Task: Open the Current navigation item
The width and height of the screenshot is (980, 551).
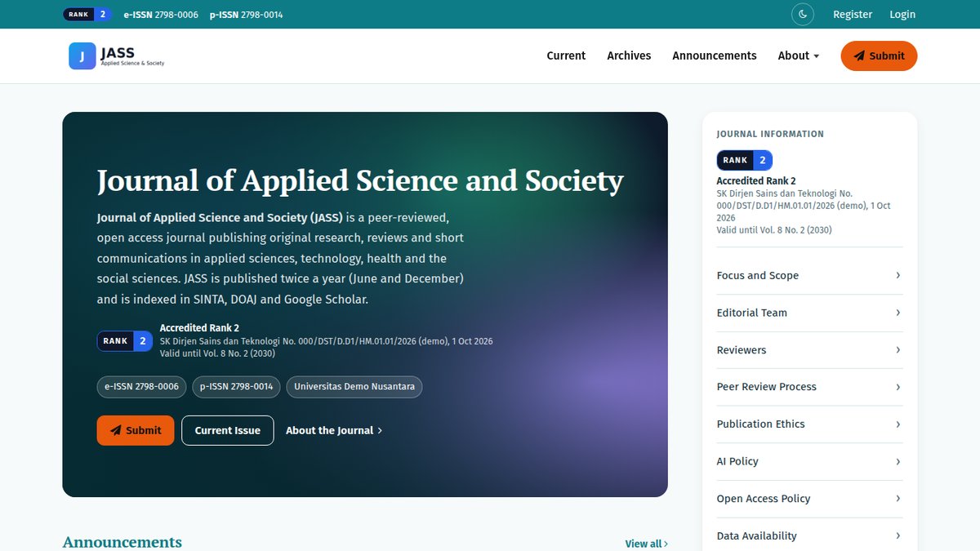Action: [566, 56]
